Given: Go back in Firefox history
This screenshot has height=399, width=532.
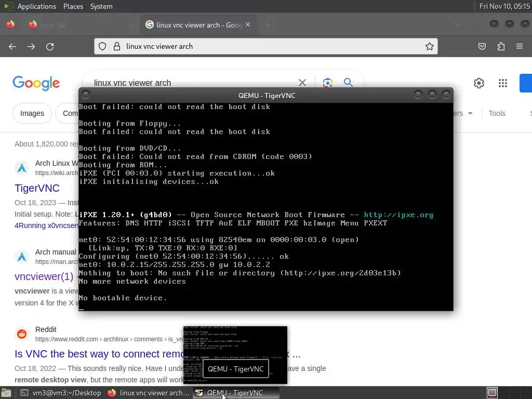Looking at the screenshot, I should (12, 46).
